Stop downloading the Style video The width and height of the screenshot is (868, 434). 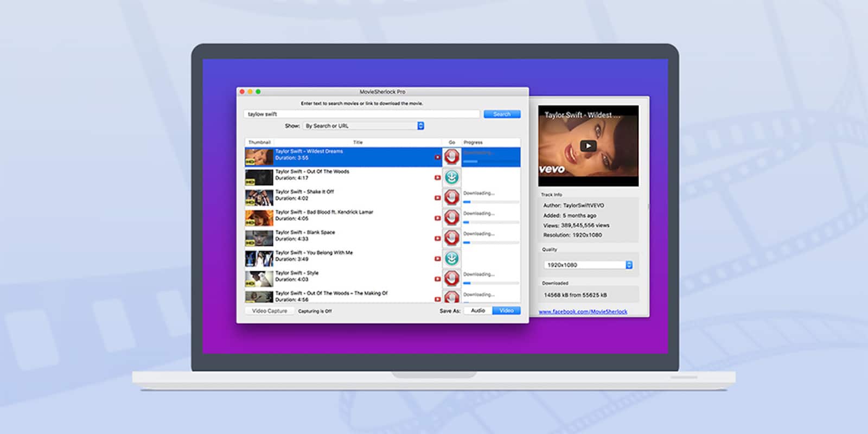click(451, 279)
